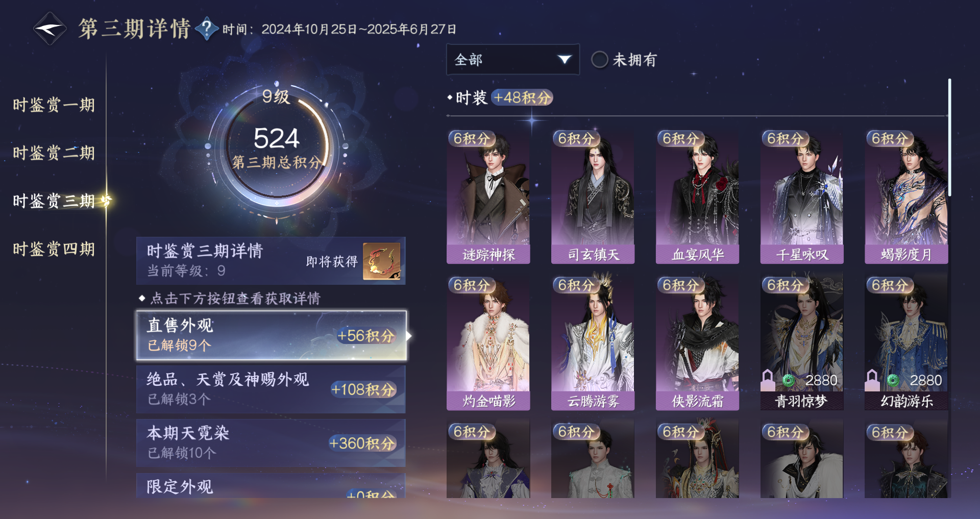
Task: Click the dropdown triangle arrow
Action: pos(564,60)
